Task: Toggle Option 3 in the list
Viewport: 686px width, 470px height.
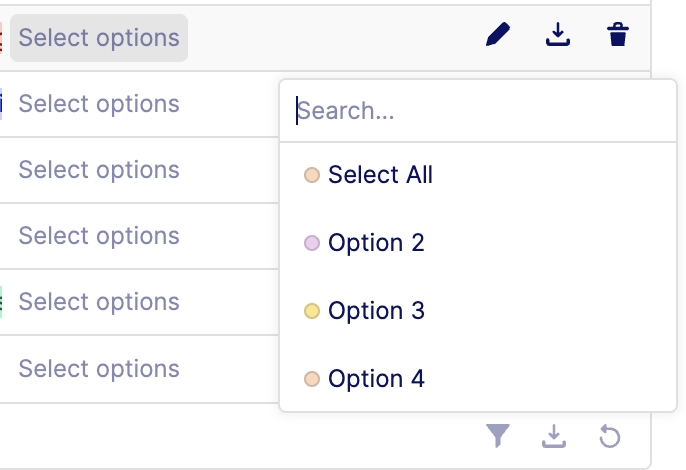Action: click(x=376, y=311)
